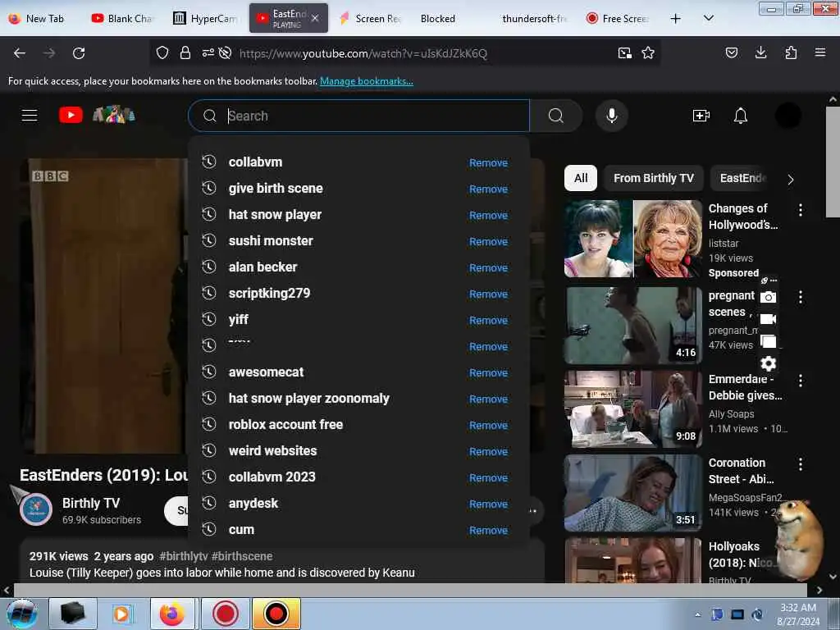The height and width of the screenshot is (630, 840).
Task: Open options for Emmerdale video
Action: click(x=801, y=381)
